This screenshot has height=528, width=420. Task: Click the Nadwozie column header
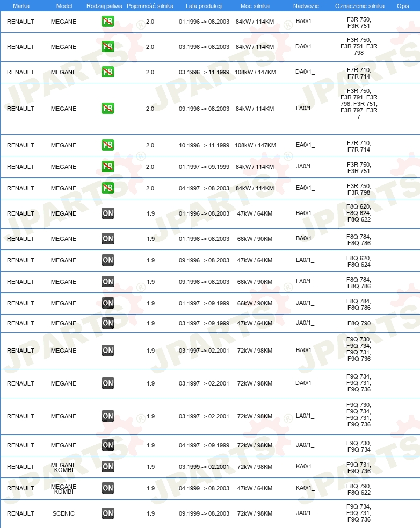(305, 6)
